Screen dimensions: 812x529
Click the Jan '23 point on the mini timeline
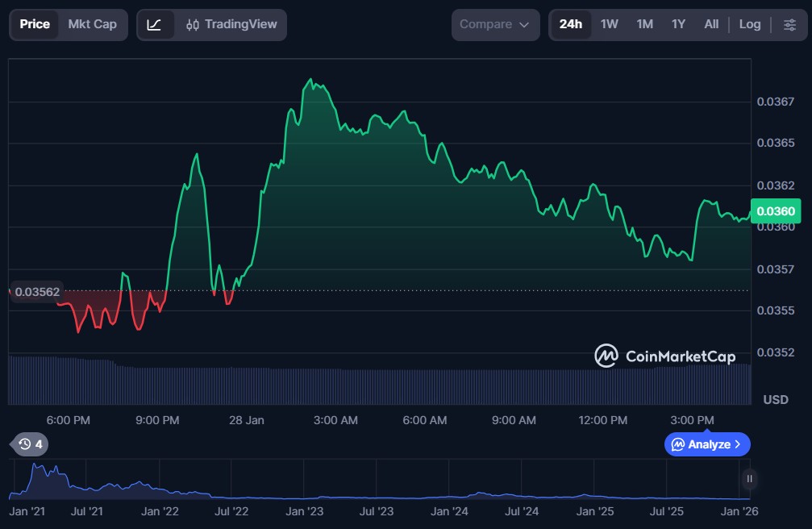point(305,511)
